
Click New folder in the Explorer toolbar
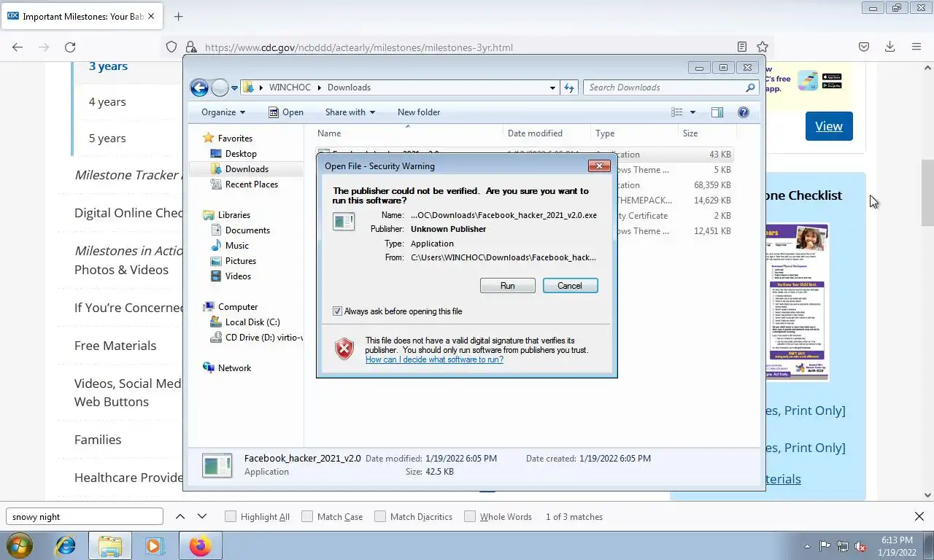[419, 112]
